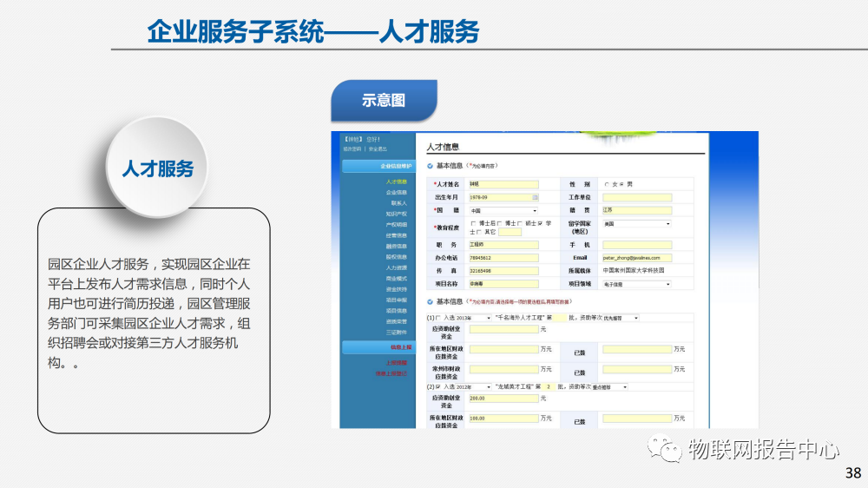The image size is (868, 488).
Task: Open 人力资源 in the left sidebar
Action: coord(397,267)
